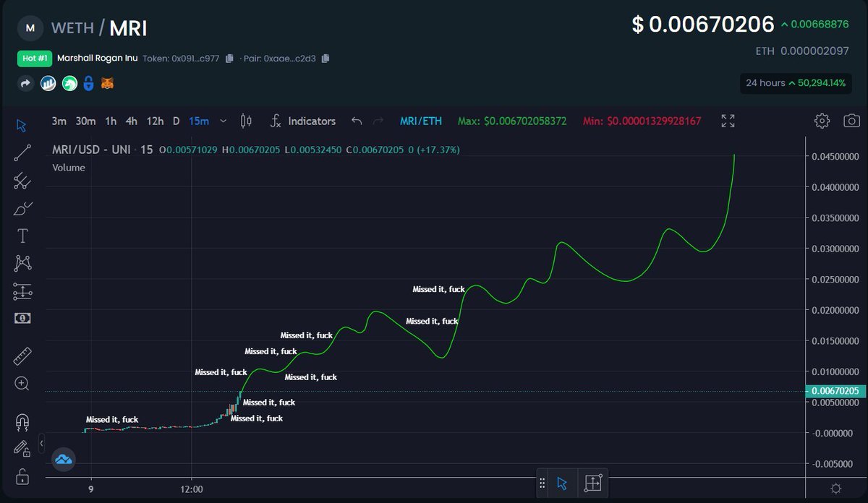Open the chart settings gear

point(822,121)
